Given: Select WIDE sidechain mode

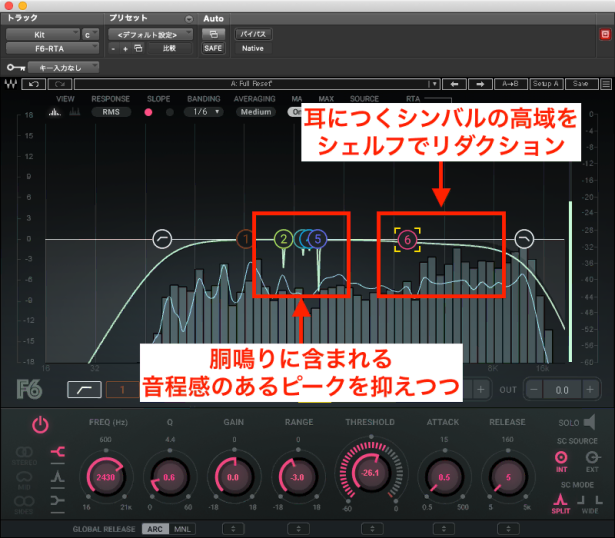Looking at the screenshot, I should pyautogui.click(x=590, y=504).
